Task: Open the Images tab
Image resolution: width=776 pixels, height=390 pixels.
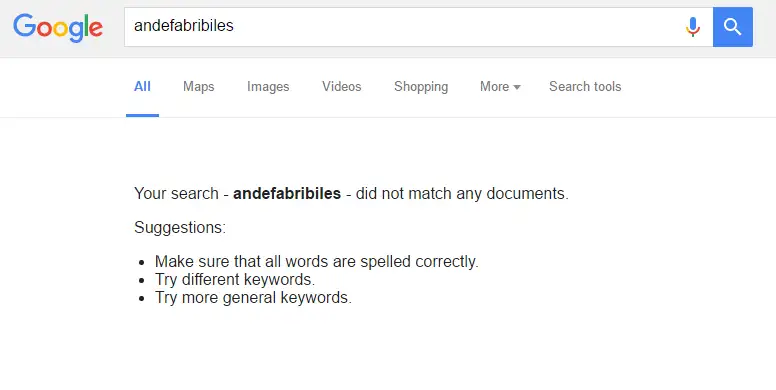Action: pos(268,87)
